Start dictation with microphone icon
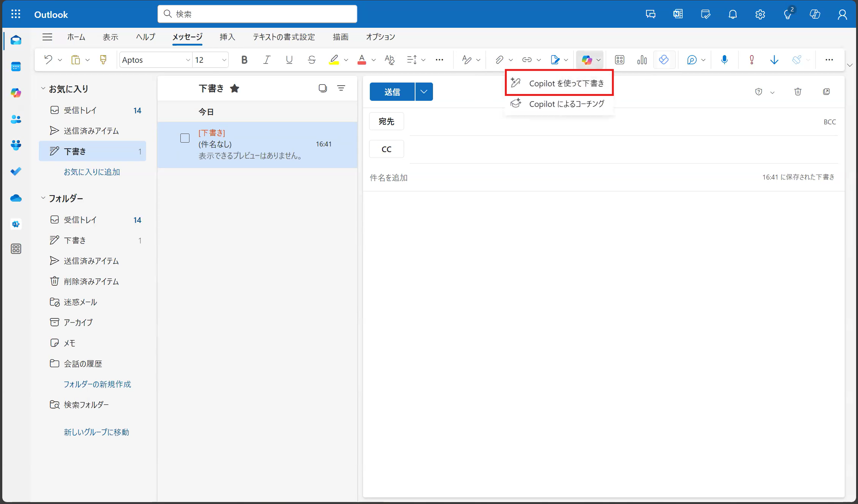 pos(724,60)
